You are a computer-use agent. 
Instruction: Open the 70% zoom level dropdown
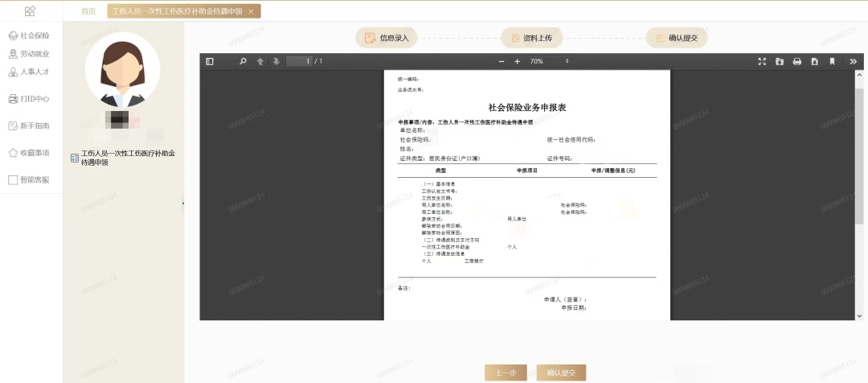[550, 61]
